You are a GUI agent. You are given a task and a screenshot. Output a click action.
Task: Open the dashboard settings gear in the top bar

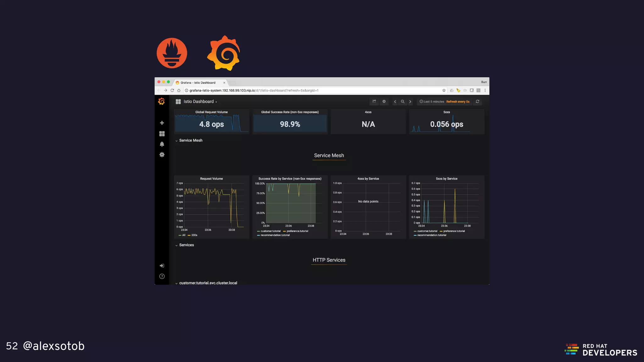[384, 101]
